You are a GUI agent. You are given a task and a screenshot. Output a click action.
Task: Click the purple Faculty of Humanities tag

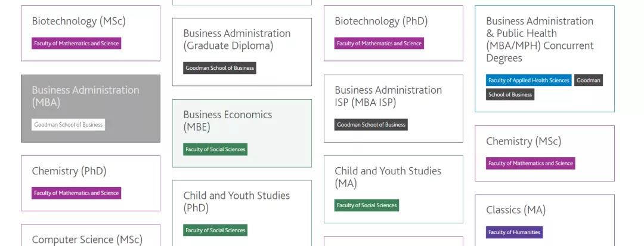514,232
